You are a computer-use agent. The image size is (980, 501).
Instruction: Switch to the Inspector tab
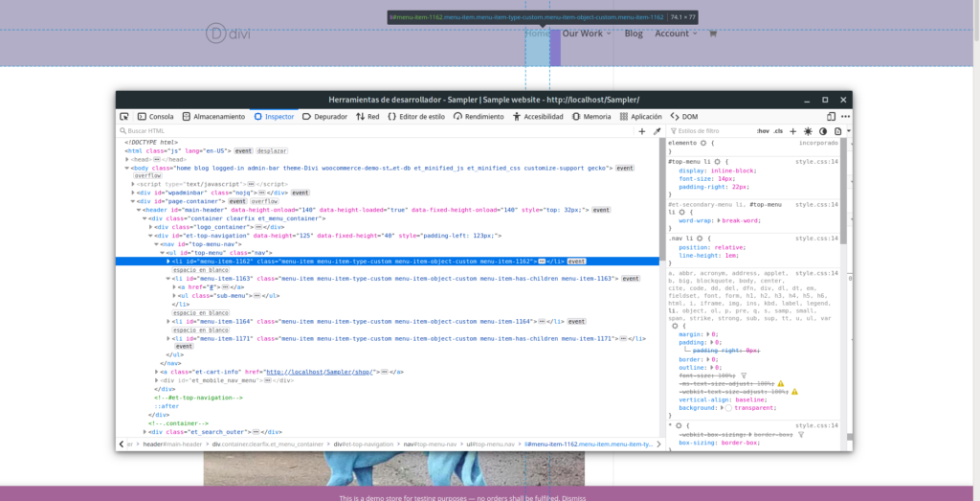coord(274,116)
